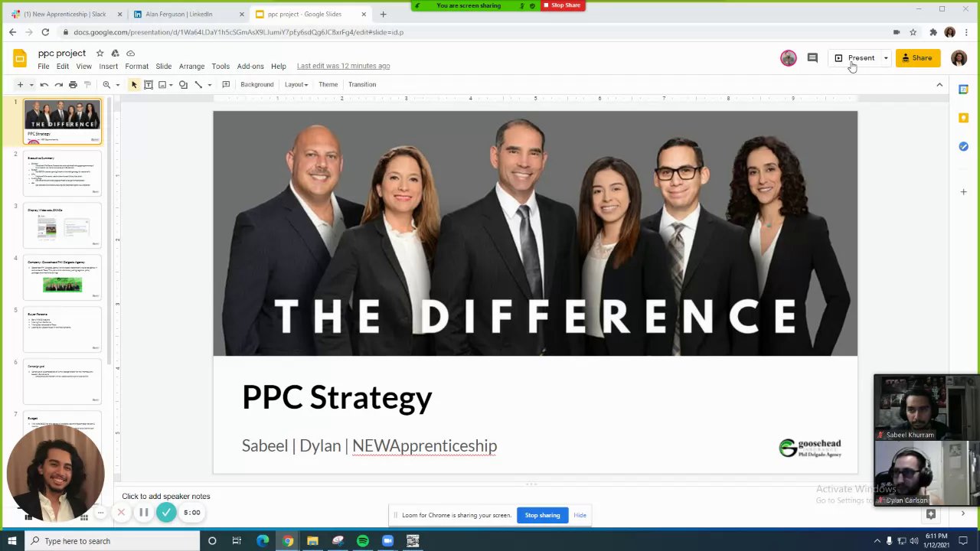Open the File menu
Screen dimensions: 980x551
coord(44,67)
